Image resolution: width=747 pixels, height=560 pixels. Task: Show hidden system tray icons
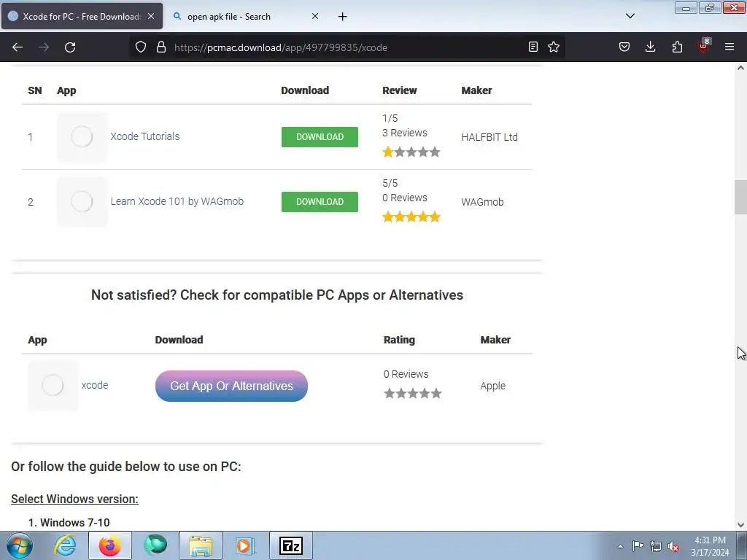click(x=620, y=546)
